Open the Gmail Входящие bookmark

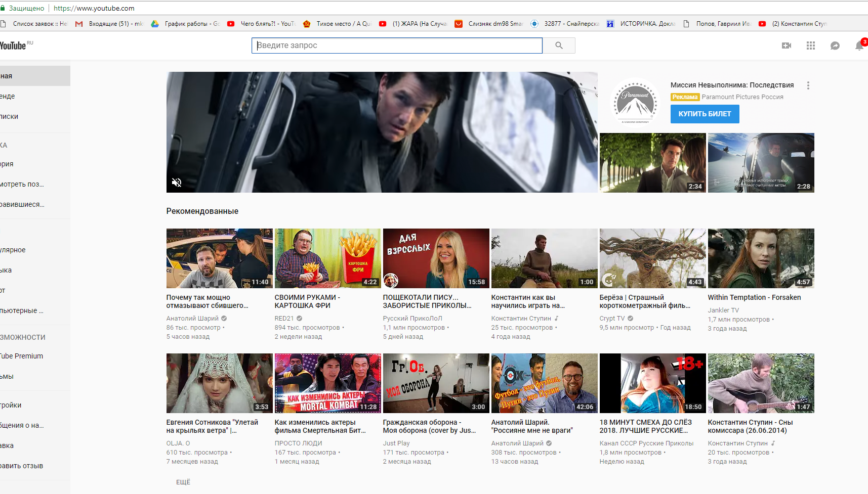click(x=110, y=24)
